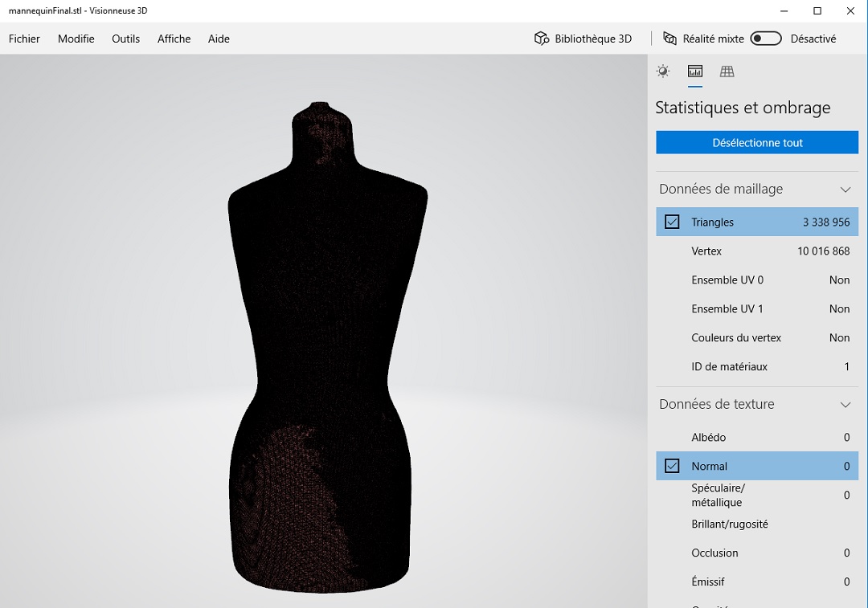This screenshot has width=868, height=608.
Task: Open the environment and lighting tab
Action: pyautogui.click(x=662, y=71)
